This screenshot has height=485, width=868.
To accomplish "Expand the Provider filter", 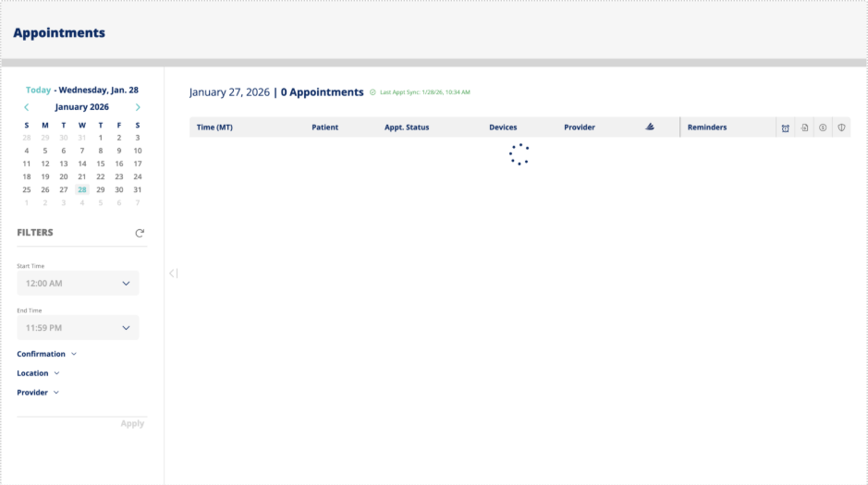I will click(38, 393).
